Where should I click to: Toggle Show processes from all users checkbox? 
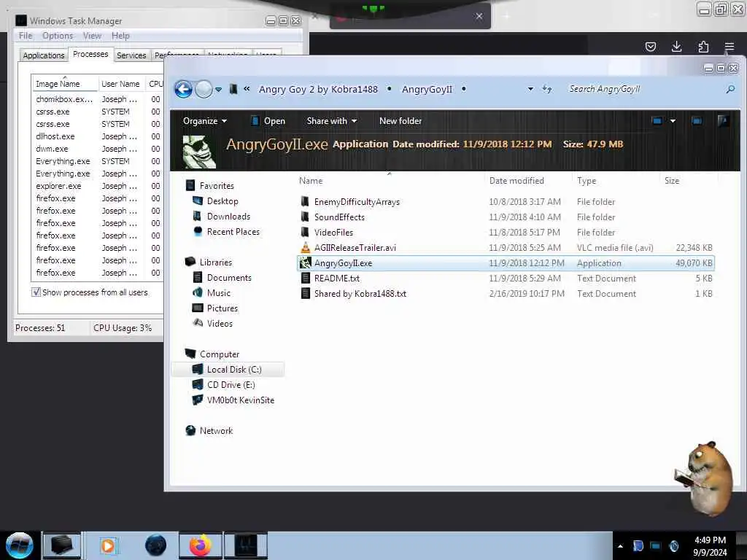tap(36, 292)
